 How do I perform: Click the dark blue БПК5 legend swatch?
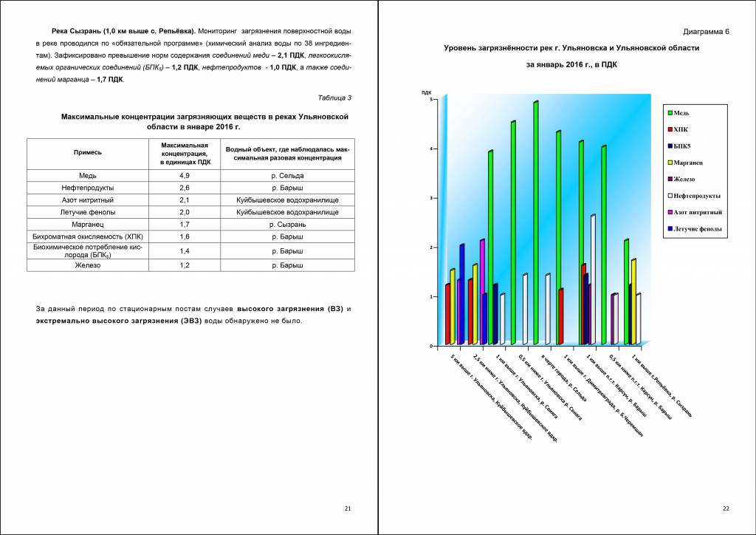pyautogui.click(x=670, y=146)
